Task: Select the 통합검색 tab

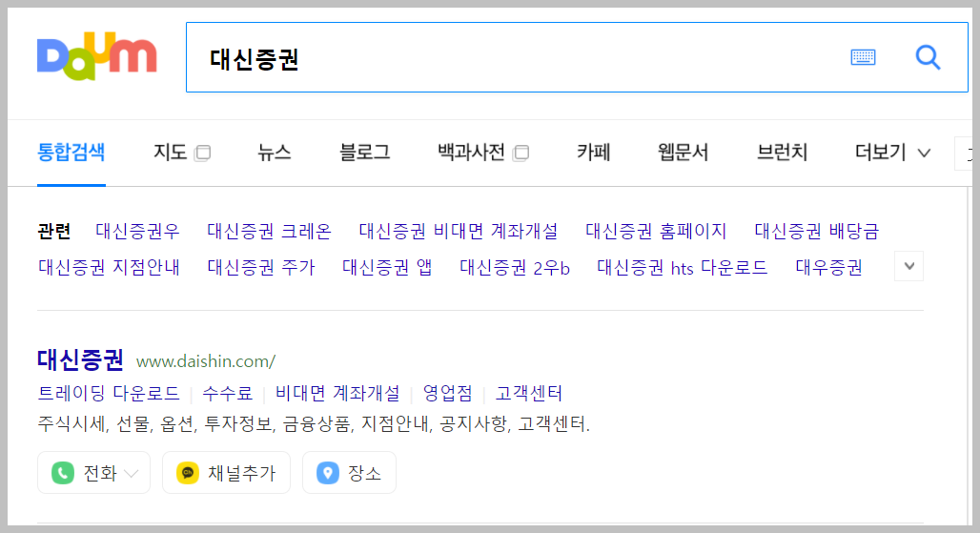Action: [71, 153]
